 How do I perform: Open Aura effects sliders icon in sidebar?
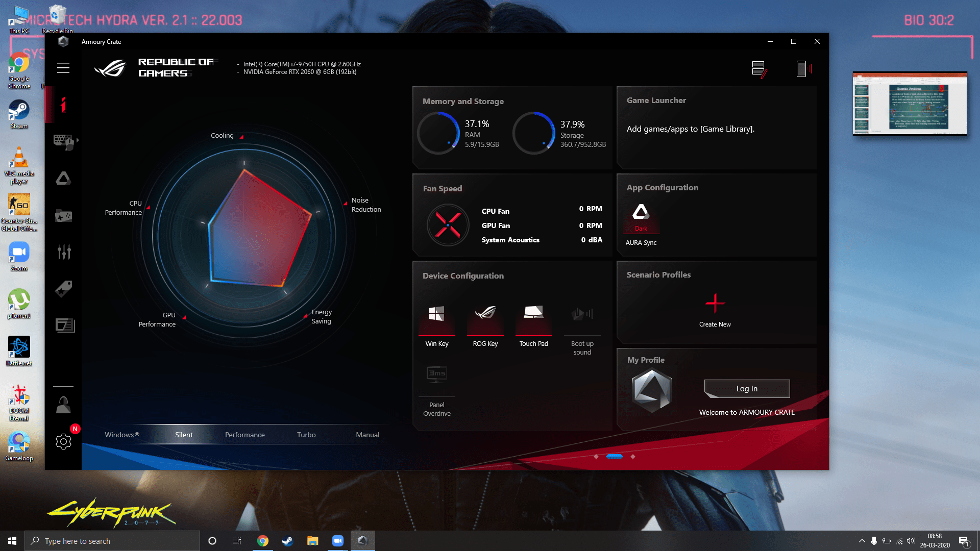point(63,252)
